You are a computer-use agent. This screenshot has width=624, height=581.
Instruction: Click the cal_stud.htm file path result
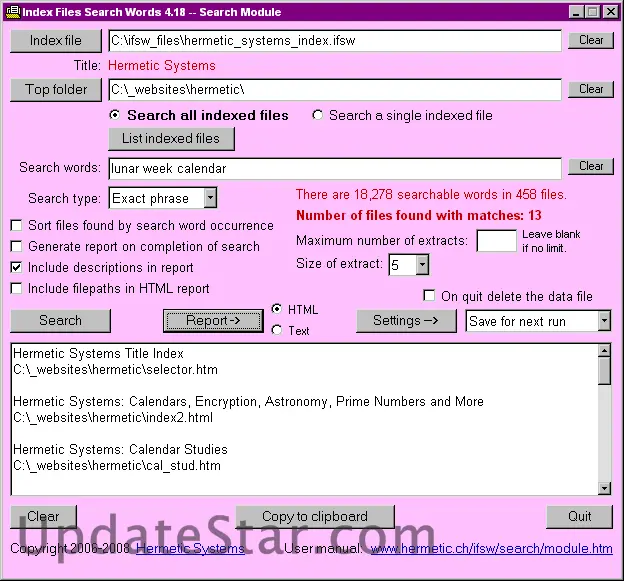coord(117,466)
